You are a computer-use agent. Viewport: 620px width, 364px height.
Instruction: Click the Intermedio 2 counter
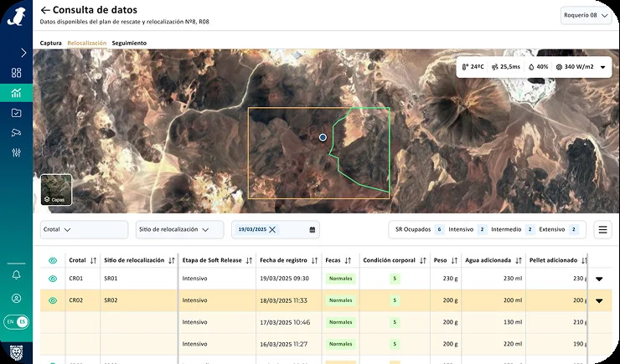point(513,229)
